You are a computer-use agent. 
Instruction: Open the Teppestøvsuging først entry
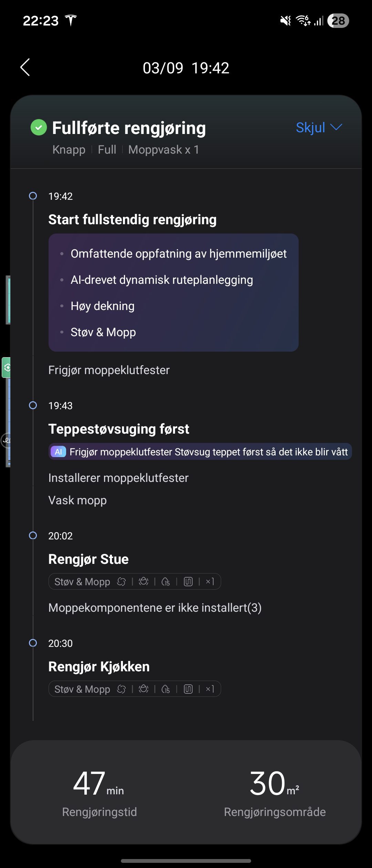click(x=119, y=429)
